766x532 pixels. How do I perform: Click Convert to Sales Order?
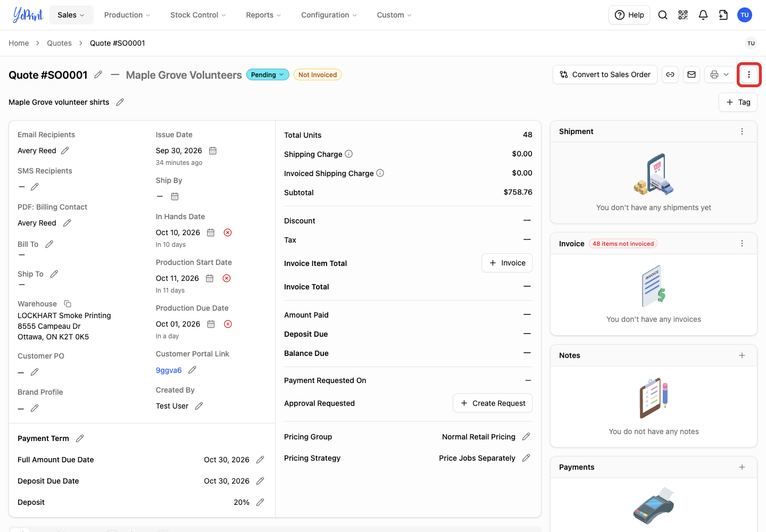(x=605, y=74)
